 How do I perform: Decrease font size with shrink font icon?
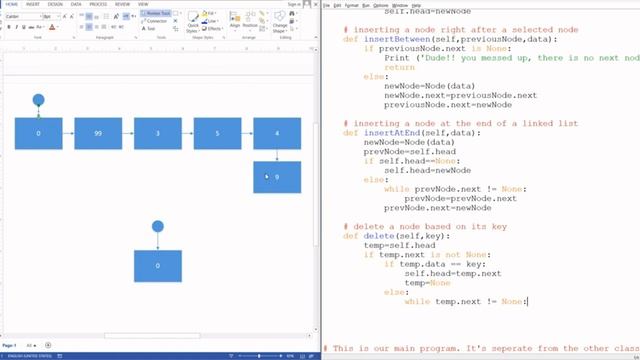tap(72, 16)
